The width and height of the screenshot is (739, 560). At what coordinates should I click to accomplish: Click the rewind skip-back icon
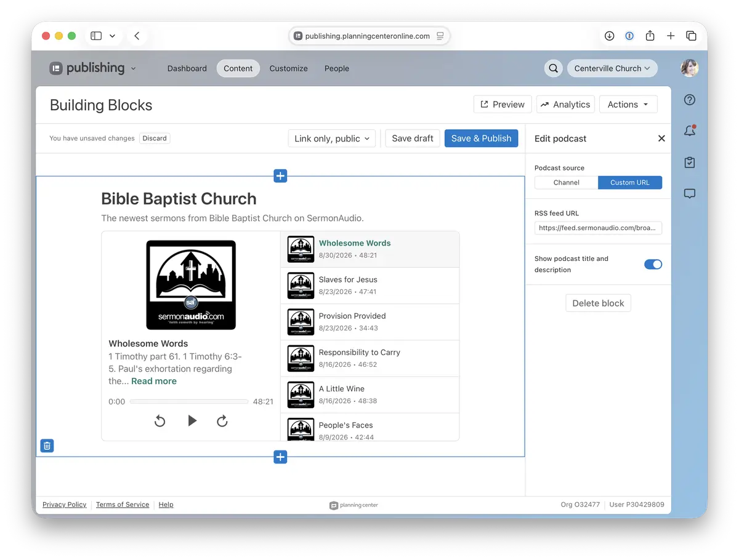[x=160, y=421]
